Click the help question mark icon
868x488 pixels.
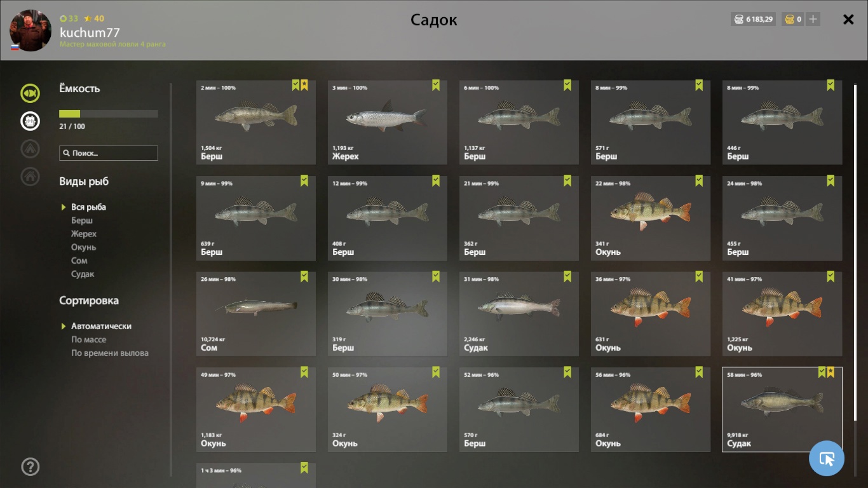tap(30, 467)
